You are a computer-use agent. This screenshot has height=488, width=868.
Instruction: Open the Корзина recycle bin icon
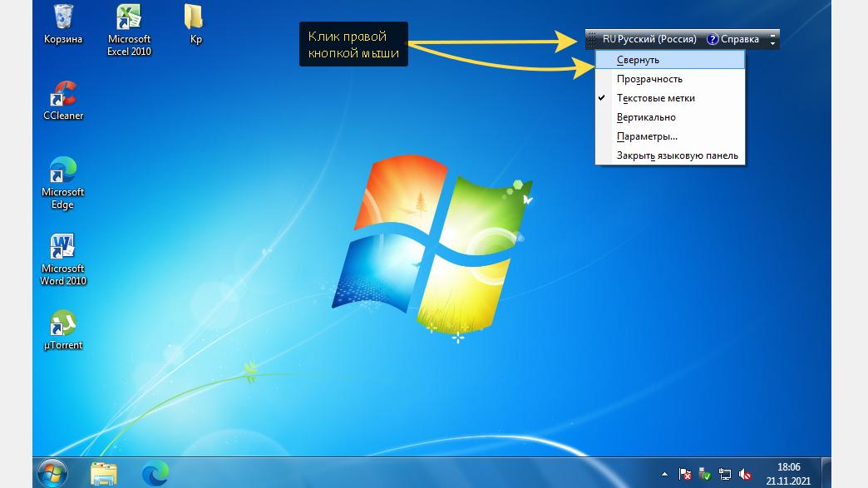[63, 24]
